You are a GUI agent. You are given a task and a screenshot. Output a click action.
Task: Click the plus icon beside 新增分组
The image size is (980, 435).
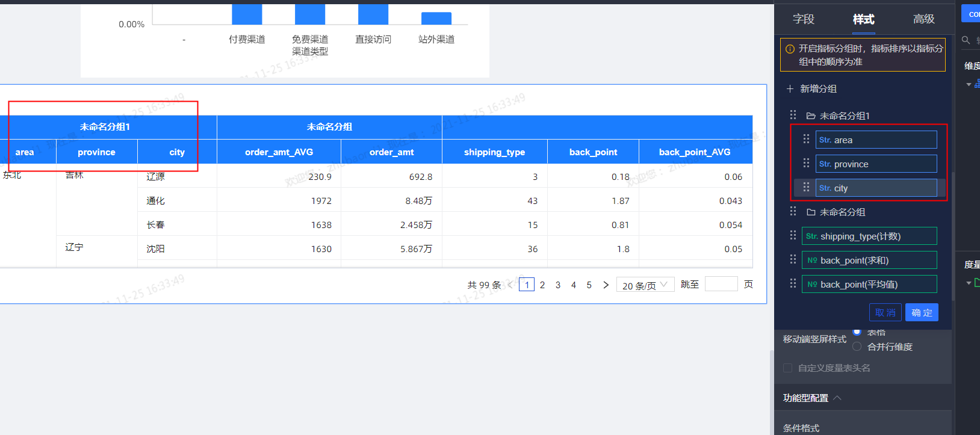point(790,89)
